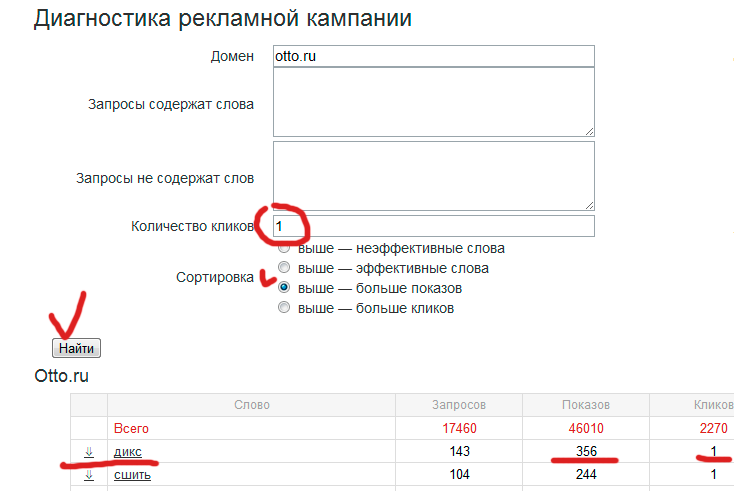
Task: Click the Домен input field containing otto.ru
Action: click(x=433, y=56)
